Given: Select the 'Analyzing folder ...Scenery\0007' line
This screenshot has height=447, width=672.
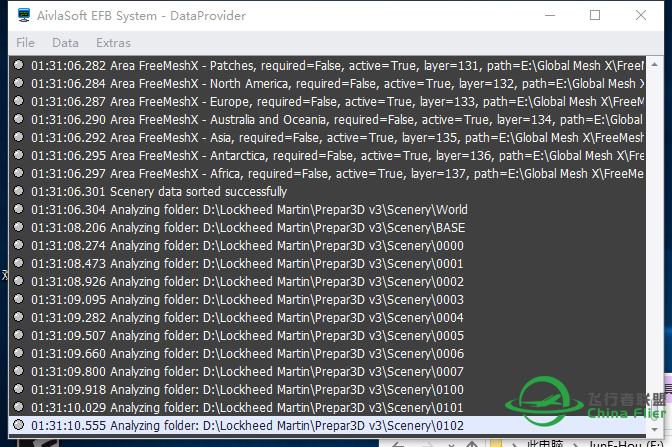Looking at the screenshot, I should coord(327,372).
